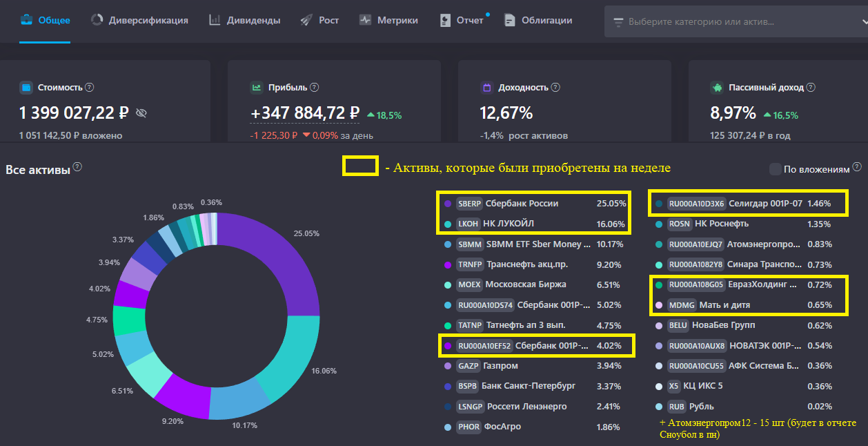
Task: Click the category or asset filter field
Action: pyautogui.click(x=736, y=22)
